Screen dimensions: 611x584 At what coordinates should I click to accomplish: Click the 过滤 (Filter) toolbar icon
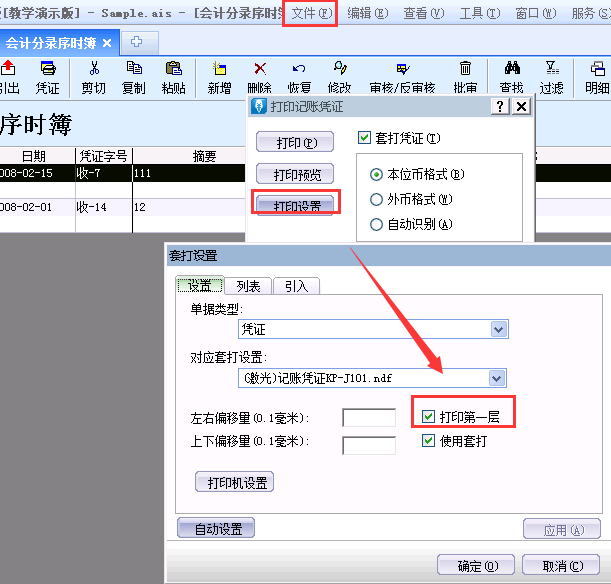pos(551,69)
